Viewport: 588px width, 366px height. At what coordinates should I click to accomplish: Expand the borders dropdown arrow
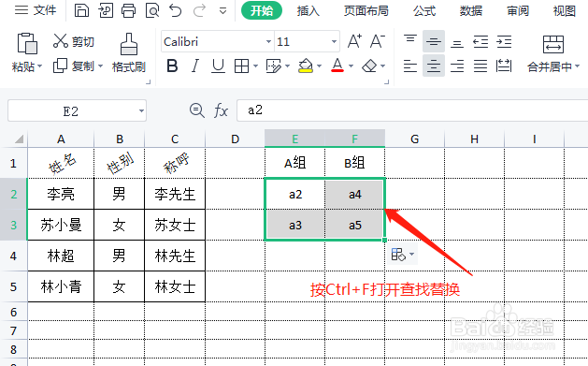click(256, 66)
